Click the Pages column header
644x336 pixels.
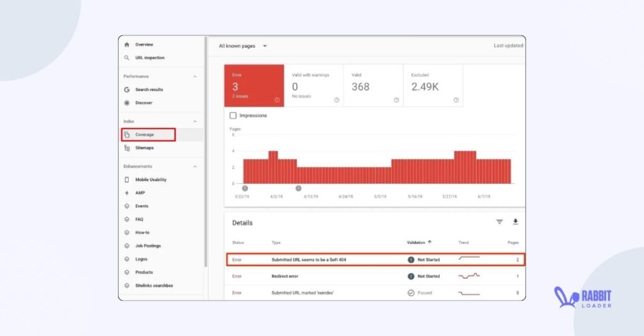click(x=513, y=243)
